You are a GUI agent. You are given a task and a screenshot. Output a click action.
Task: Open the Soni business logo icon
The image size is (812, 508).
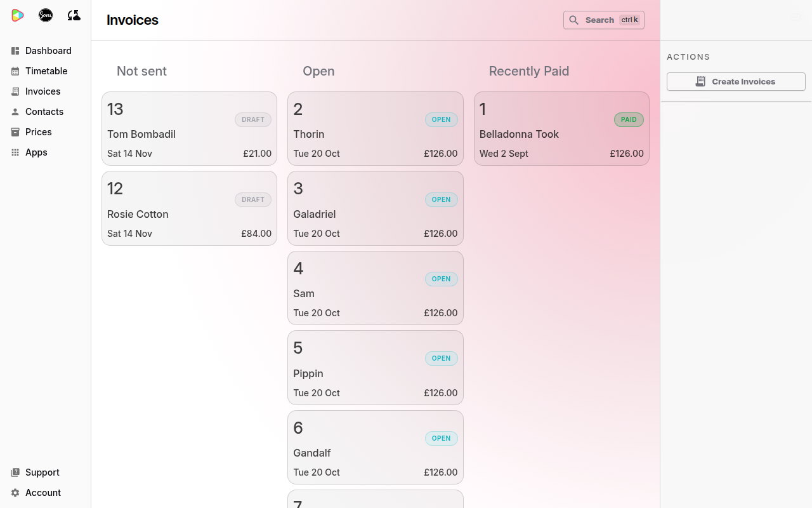coord(46,15)
